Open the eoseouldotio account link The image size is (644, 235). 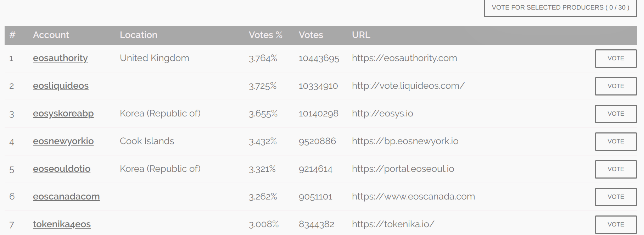[x=62, y=169]
